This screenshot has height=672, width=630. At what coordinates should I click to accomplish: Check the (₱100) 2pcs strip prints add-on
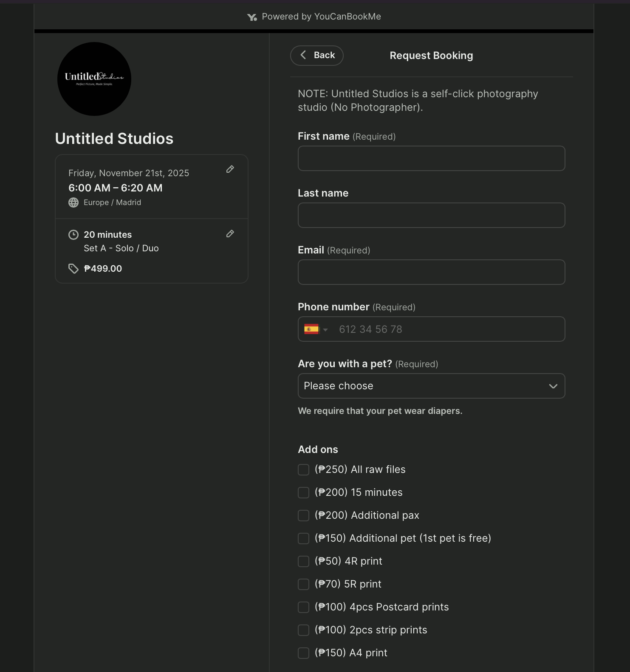pyautogui.click(x=303, y=630)
